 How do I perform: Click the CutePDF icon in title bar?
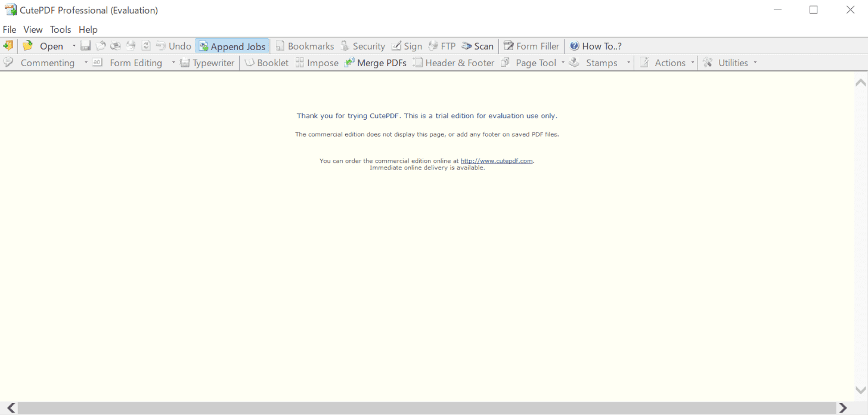(x=11, y=10)
